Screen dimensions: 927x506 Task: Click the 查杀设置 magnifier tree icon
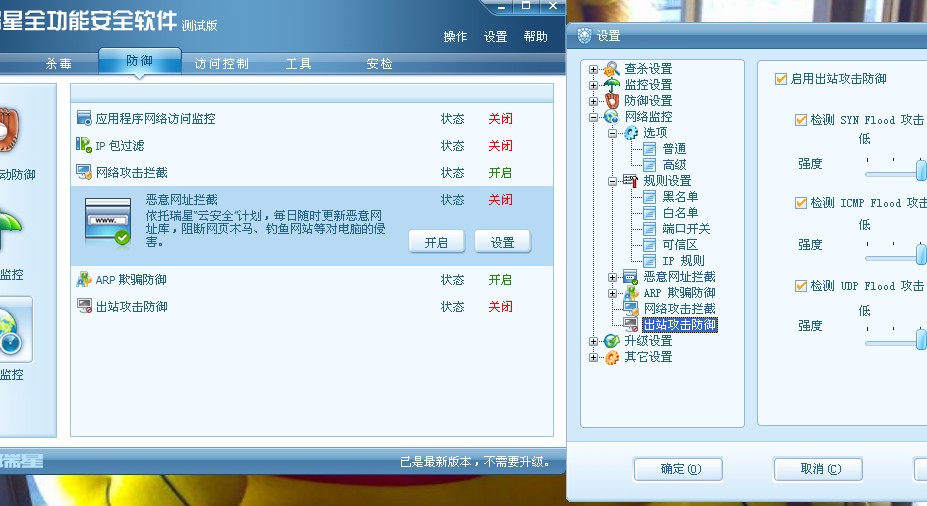pyautogui.click(x=612, y=69)
